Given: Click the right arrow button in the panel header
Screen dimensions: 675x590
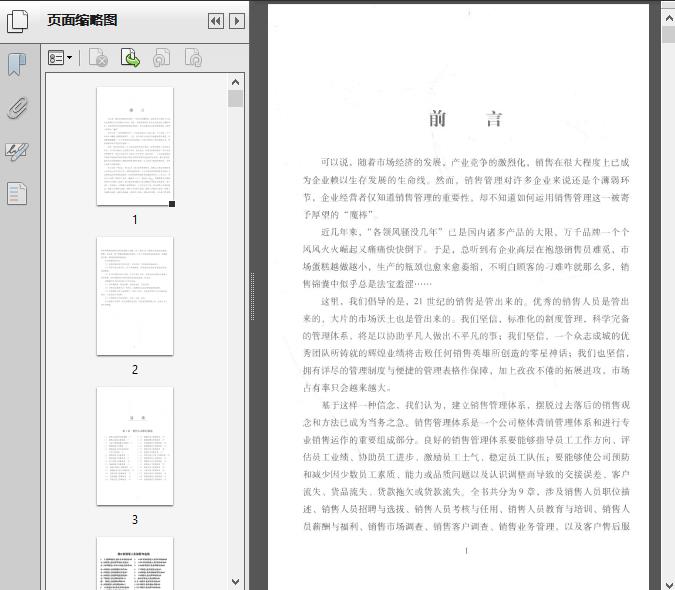Looking at the screenshot, I should point(237,21).
